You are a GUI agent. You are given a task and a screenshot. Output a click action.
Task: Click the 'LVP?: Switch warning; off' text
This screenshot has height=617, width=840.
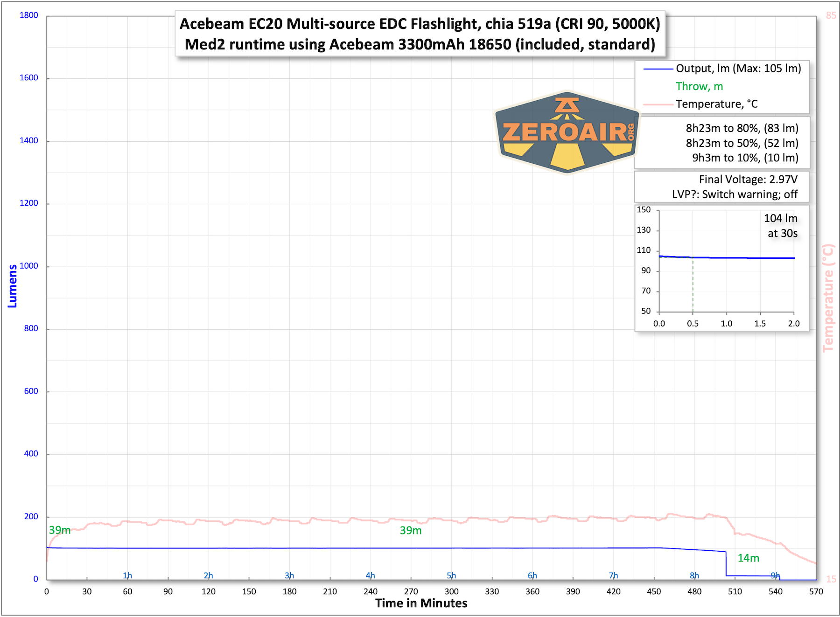click(x=735, y=194)
